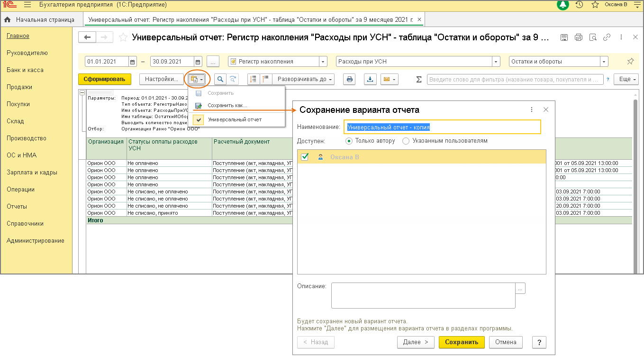Go forward with right arrow button

(x=105, y=37)
